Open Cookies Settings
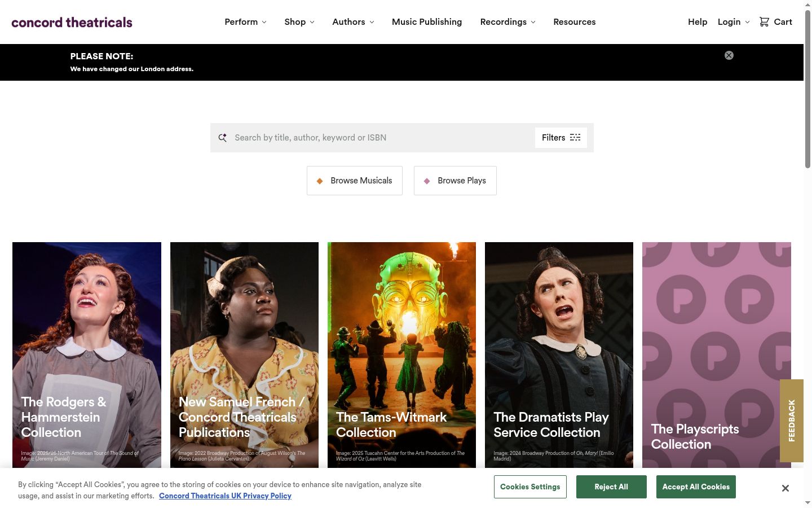 530,487
